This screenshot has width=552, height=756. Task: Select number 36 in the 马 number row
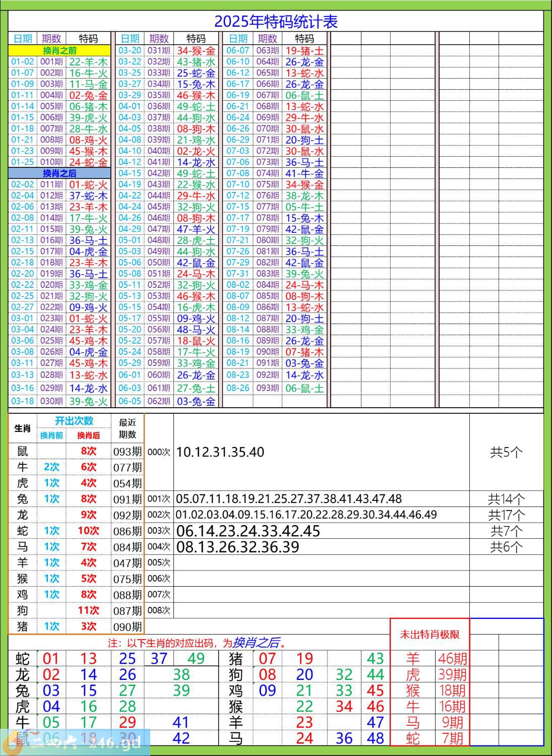tap(344, 738)
